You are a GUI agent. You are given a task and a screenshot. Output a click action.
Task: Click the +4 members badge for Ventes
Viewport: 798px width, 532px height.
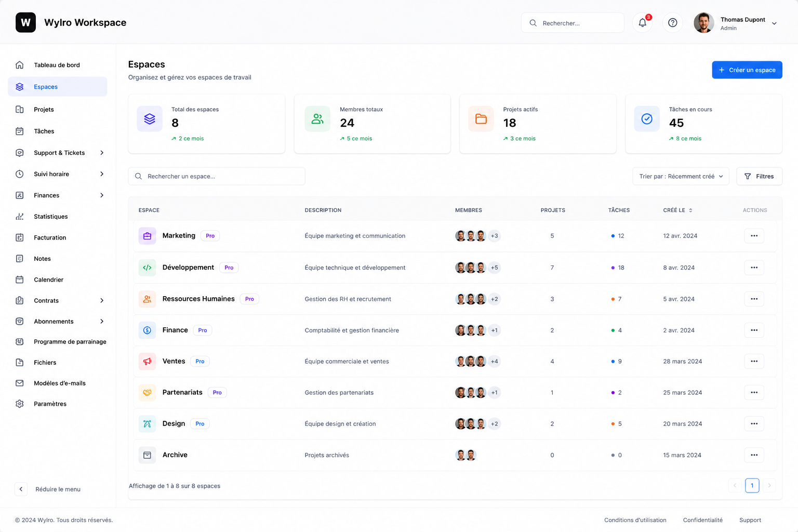tap(494, 361)
